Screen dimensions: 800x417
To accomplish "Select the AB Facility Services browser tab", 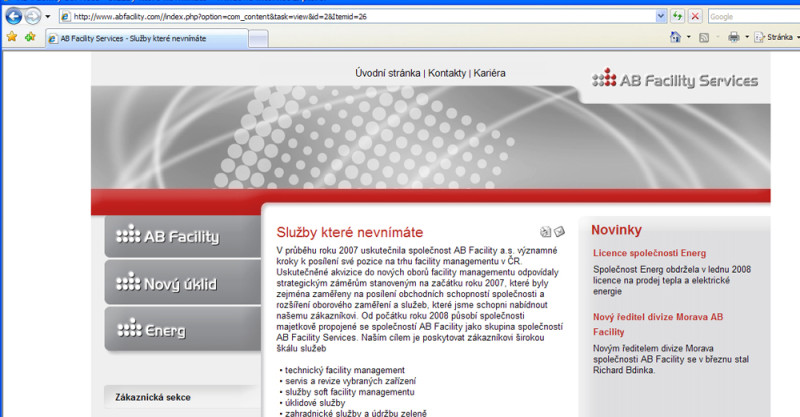I will tap(147, 38).
